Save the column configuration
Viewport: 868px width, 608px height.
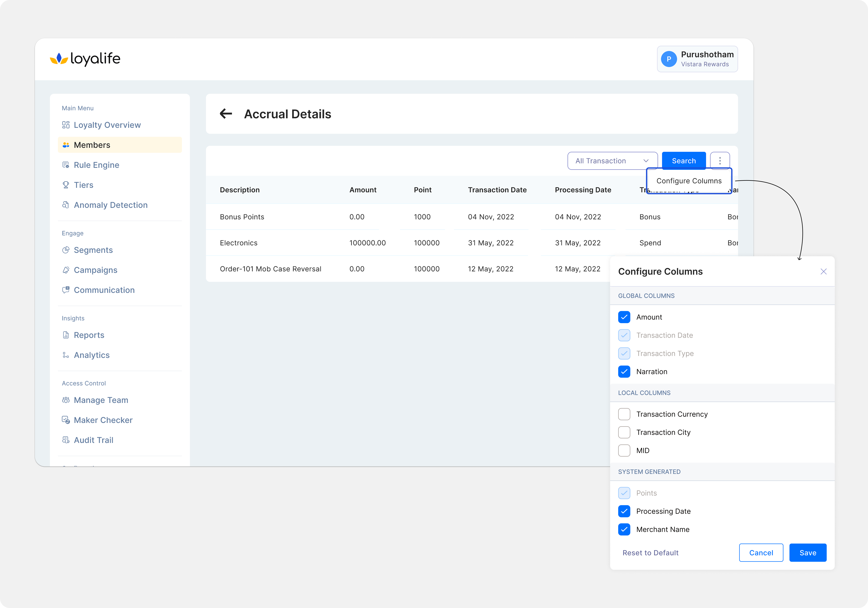click(x=808, y=553)
